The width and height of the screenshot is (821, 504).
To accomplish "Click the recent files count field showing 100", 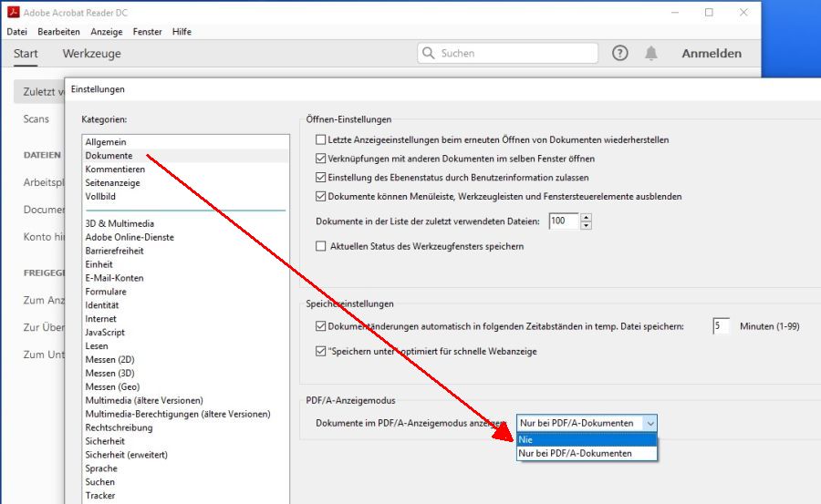I will 564,221.
